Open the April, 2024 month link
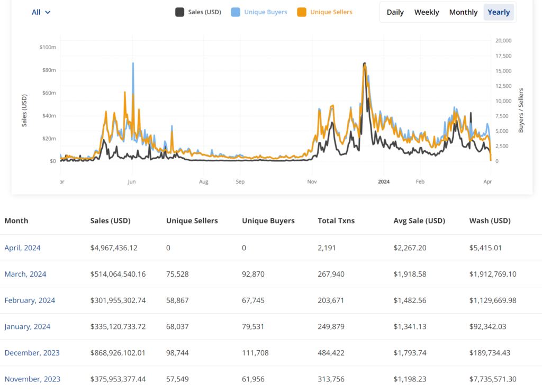The image size is (542, 392). point(22,248)
